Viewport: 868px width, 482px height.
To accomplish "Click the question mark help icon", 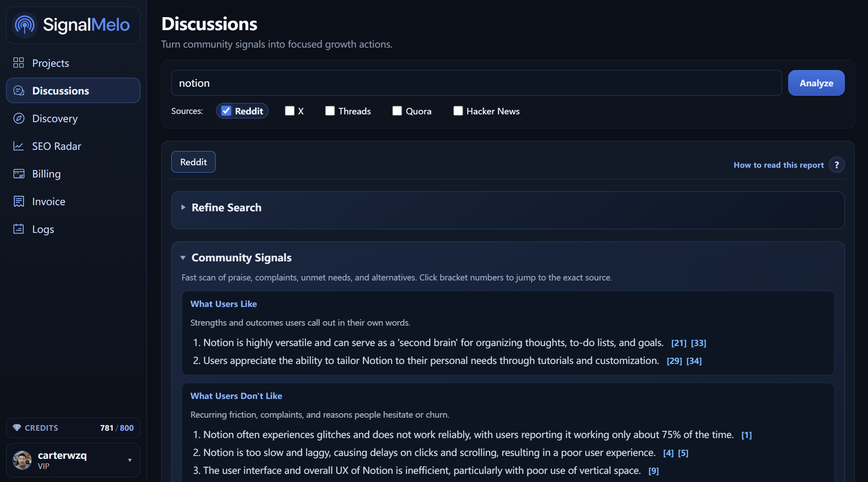I will click(x=837, y=165).
